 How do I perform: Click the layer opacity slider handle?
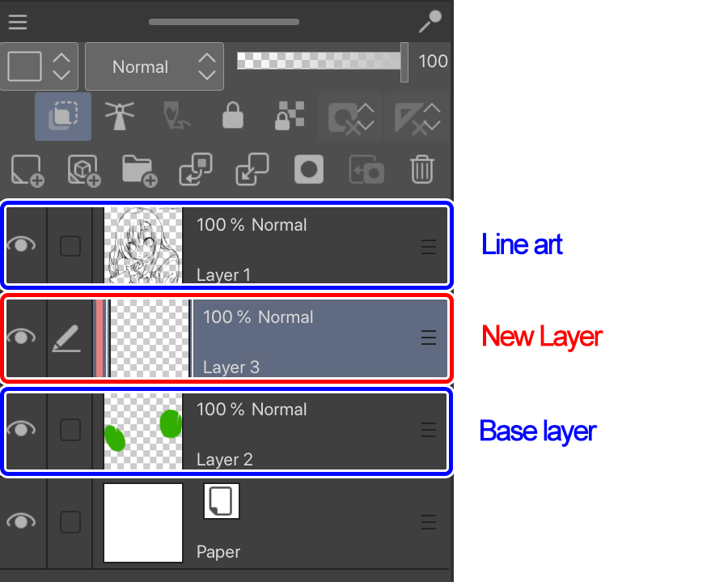coord(404,62)
